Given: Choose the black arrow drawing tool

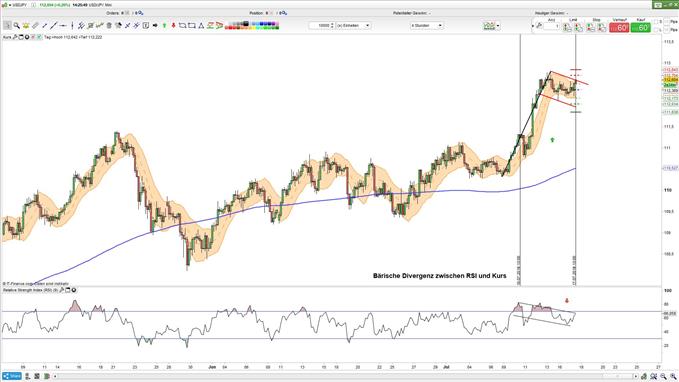Looking at the screenshot, I should click(x=155, y=26).
